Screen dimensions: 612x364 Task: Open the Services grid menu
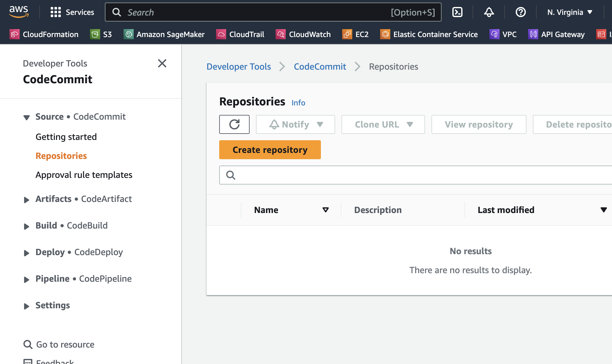(56, 12)
